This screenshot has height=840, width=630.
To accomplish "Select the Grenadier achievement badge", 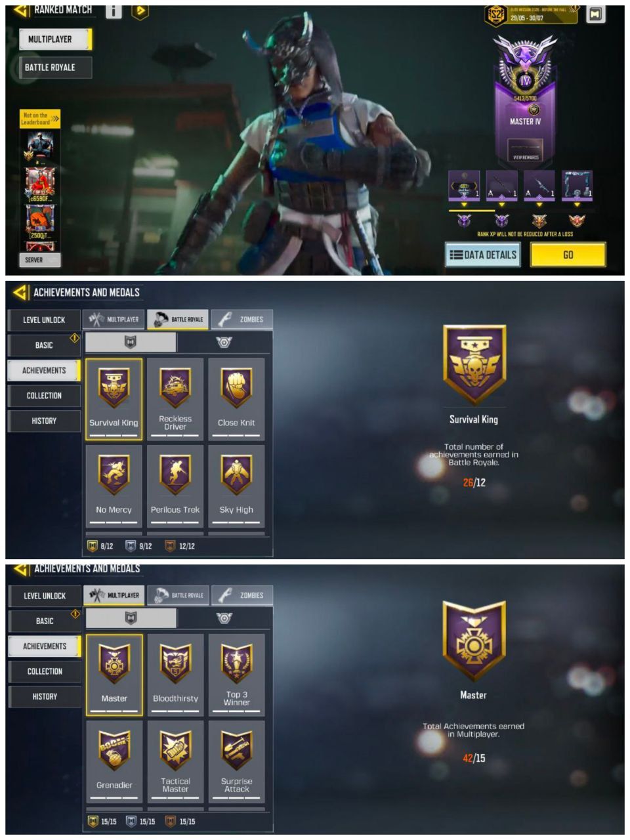I will point(114,761).
